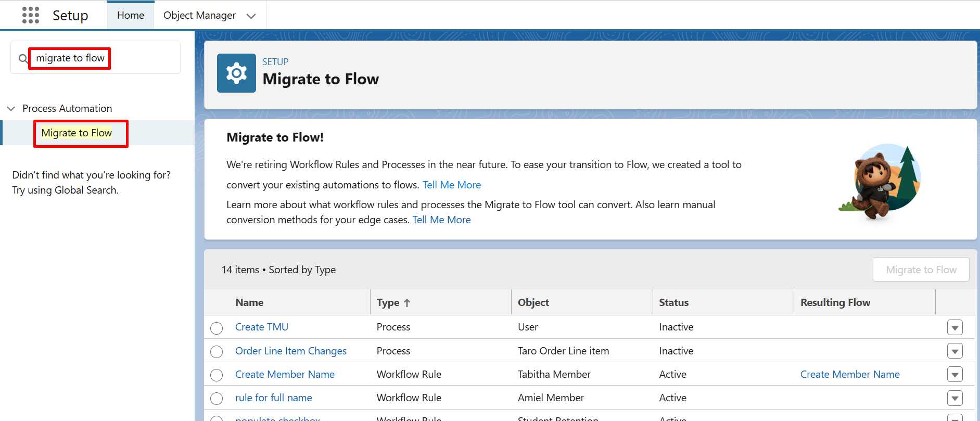Screen dimensions: 980x421
Task: Open the Create TMU process link
Action: point(262,327)
